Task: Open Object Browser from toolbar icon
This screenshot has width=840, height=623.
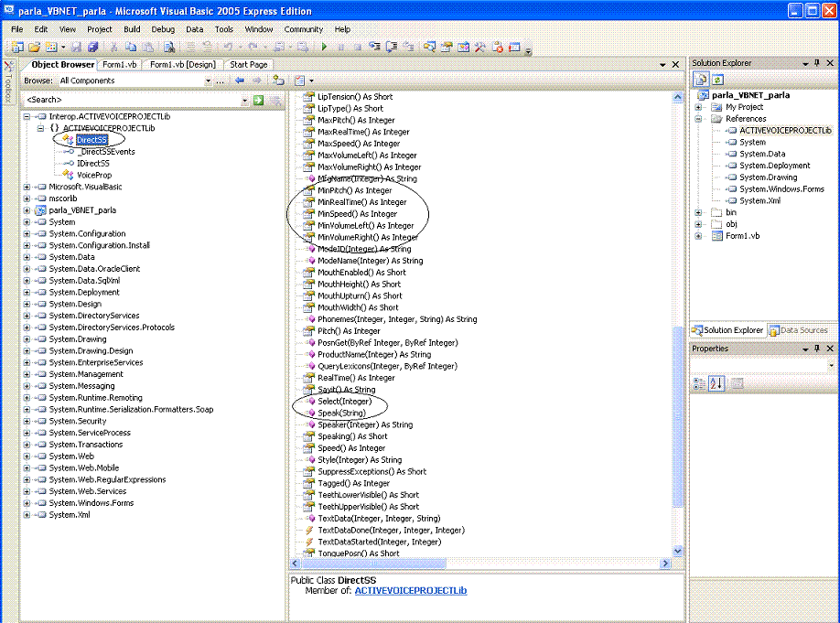Action: coord(463,48)
